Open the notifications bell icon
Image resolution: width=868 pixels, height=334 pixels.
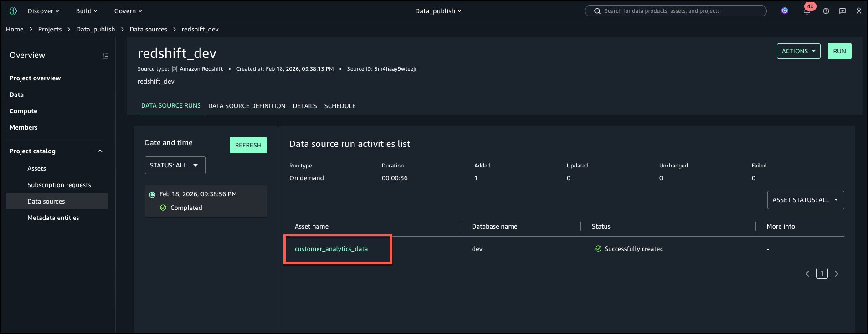pyautogui.click(x=807, y=11)
